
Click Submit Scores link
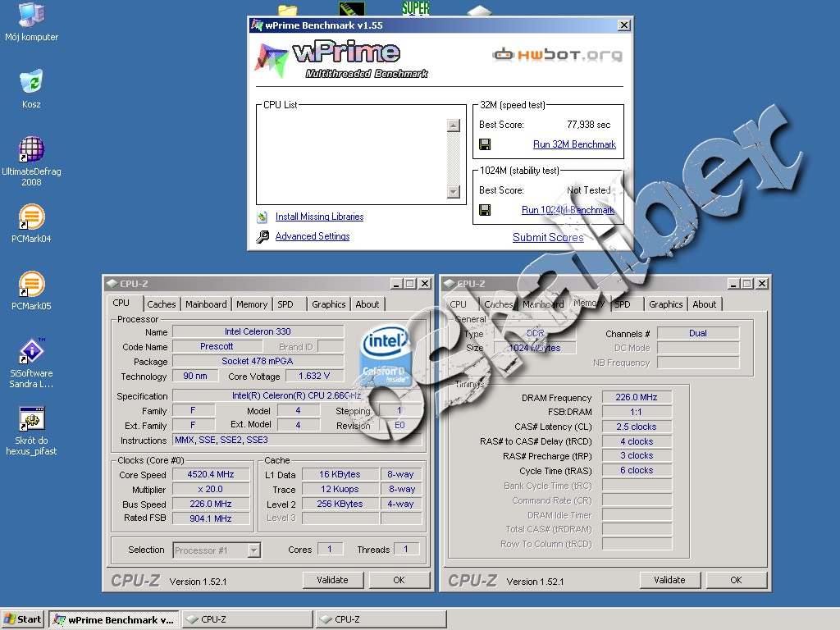tap(548, 237)
